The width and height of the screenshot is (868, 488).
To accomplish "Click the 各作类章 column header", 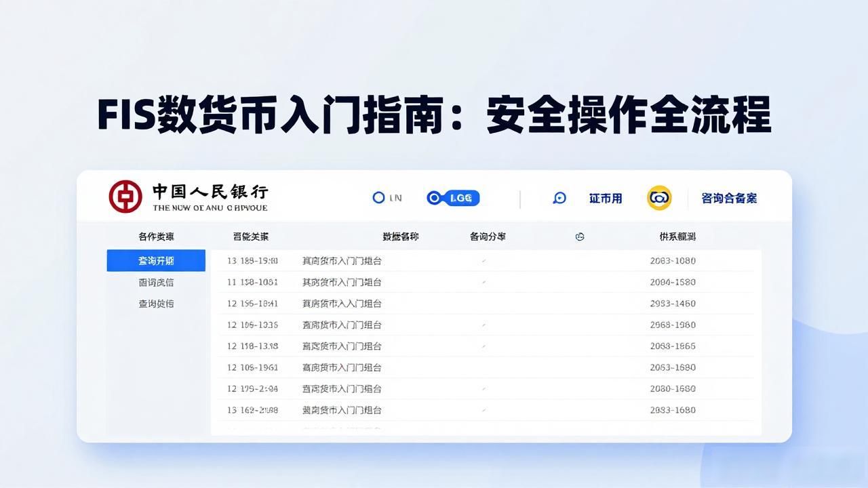I will point(156,237).
